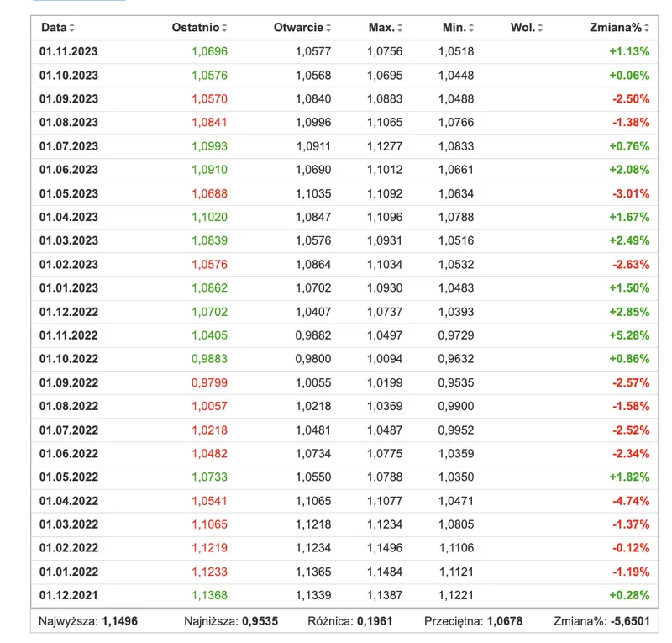This screenshot has height=643, width=672.
Task: Click the Otwarcie column header text
Action: tap(298, 28)
